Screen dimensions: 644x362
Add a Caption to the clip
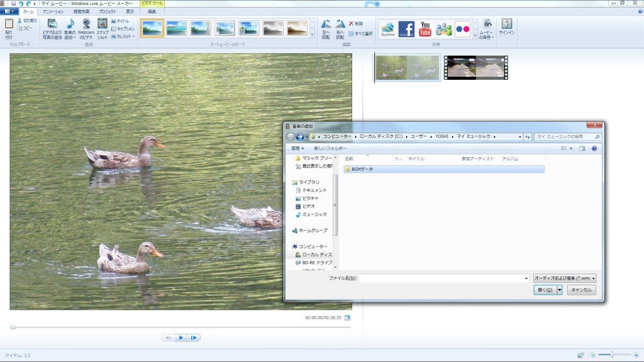pos(123,29)
